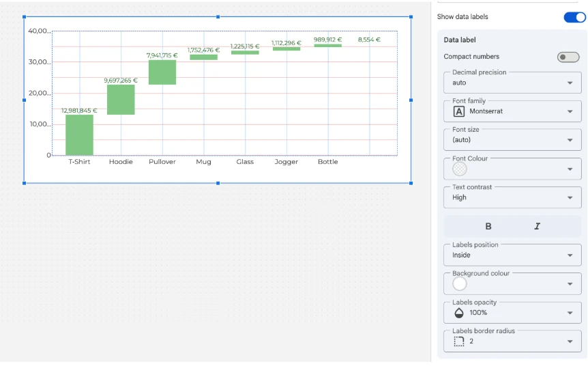Open Font family Montserrat dropdown
The image size is (588, 366).
[512, 111]
